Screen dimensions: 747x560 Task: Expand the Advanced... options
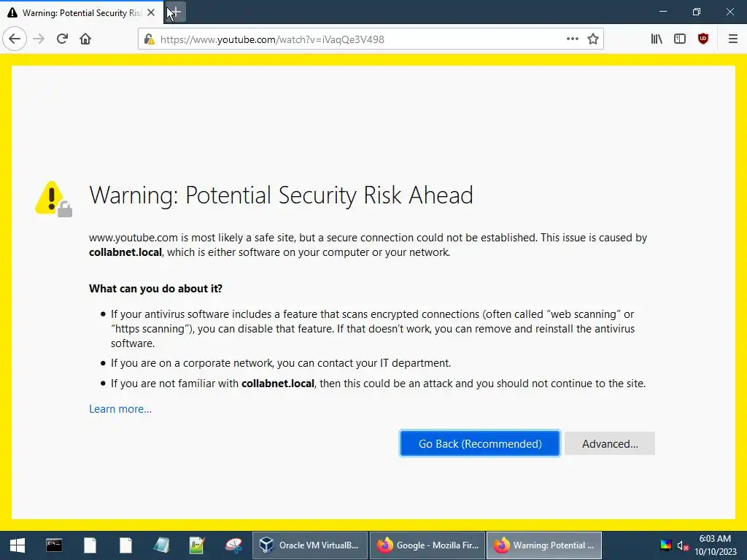(610, 444)
